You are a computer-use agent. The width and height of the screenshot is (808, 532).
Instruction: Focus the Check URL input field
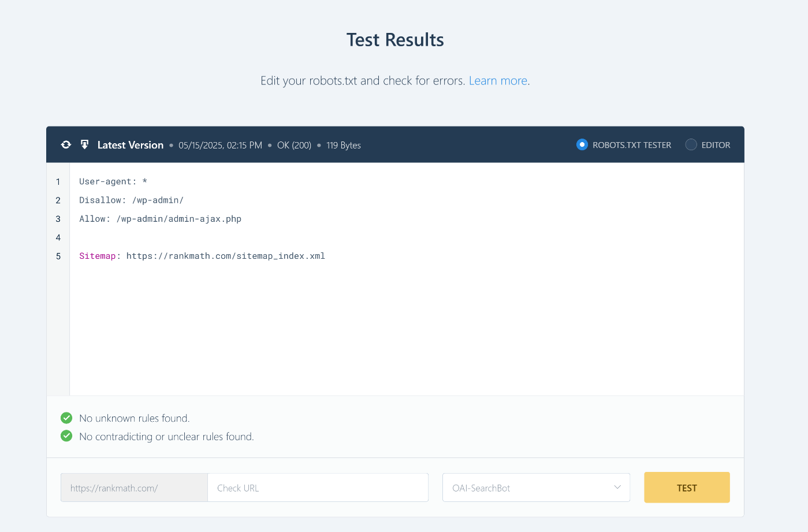tap(318, 488)
